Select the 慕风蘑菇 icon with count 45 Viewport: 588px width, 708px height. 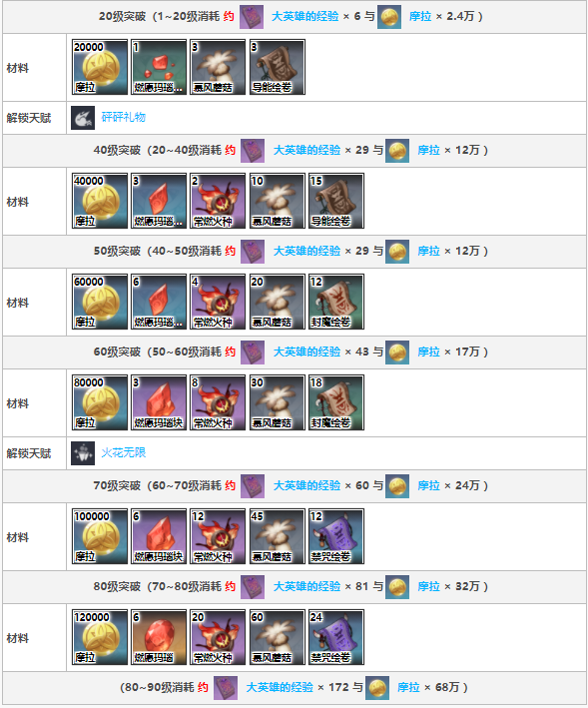click(278, 536)
